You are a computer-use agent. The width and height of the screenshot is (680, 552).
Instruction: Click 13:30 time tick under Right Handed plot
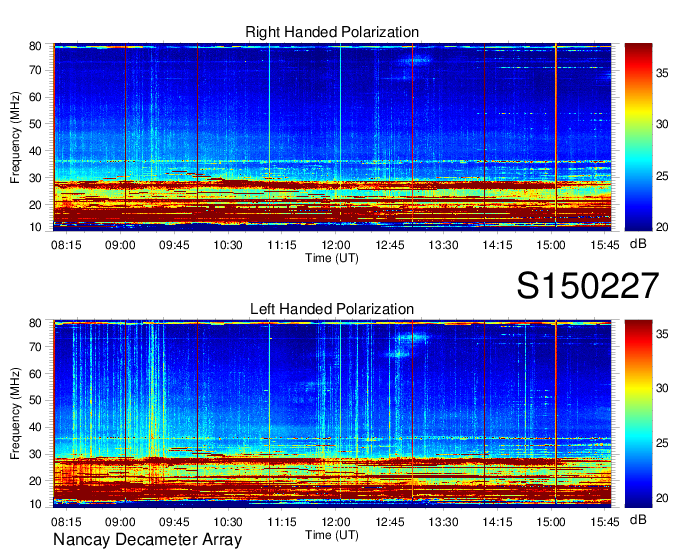coord(443,245)
